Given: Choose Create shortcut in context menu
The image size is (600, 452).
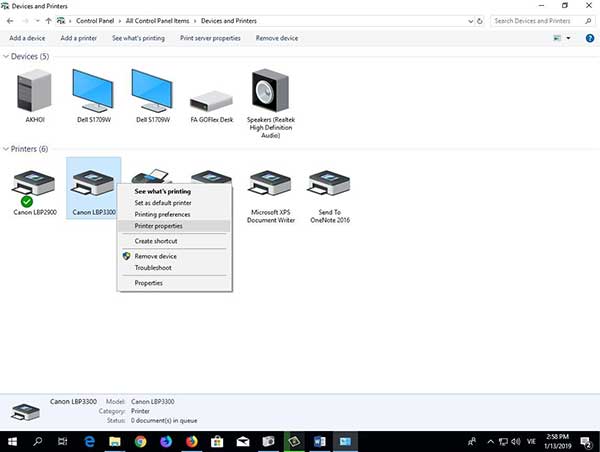Looking at the screenshot, I should (174, 241).
